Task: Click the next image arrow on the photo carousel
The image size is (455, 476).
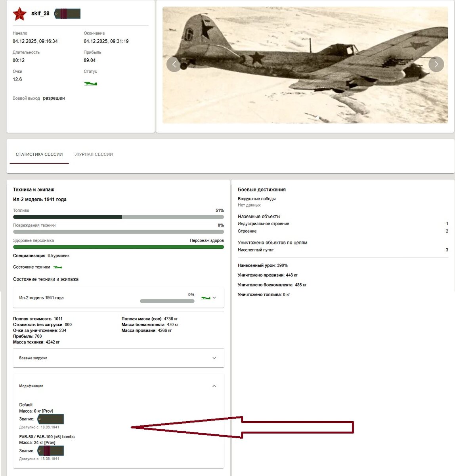Action: (x=436, y=64)
